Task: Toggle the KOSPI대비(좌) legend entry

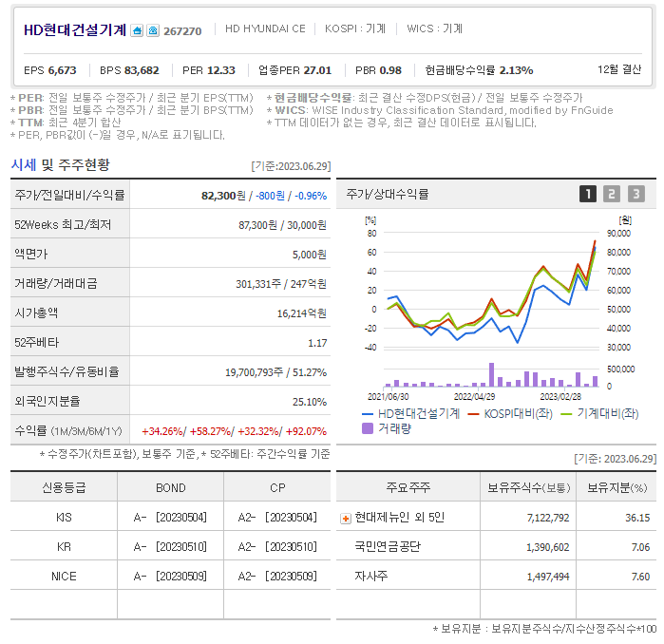Action: pyautogui.click(x=510, y=414)
